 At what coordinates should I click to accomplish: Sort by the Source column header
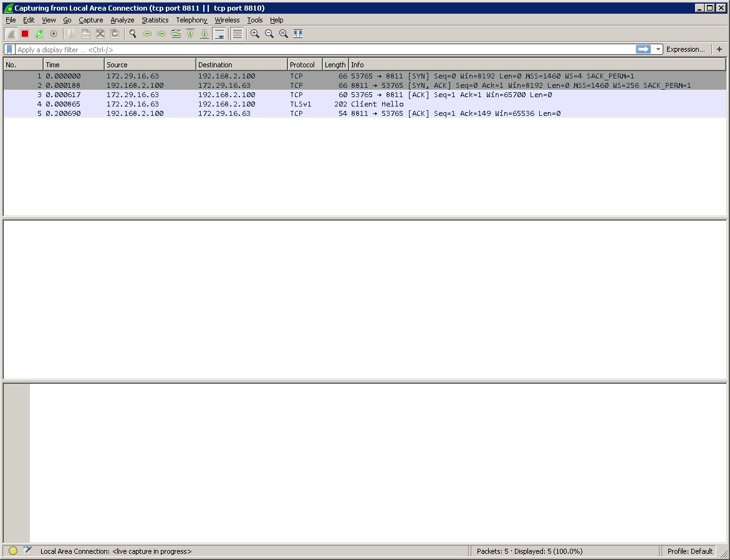(x=150, y=65)
